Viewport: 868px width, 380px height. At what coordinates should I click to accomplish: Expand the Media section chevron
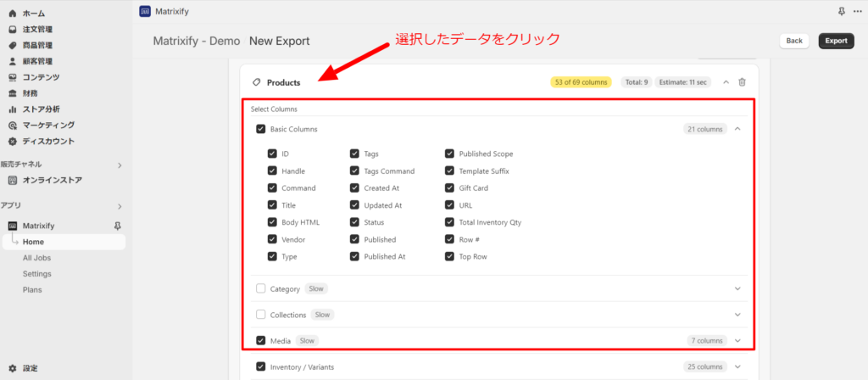click(x=737, y=341)
